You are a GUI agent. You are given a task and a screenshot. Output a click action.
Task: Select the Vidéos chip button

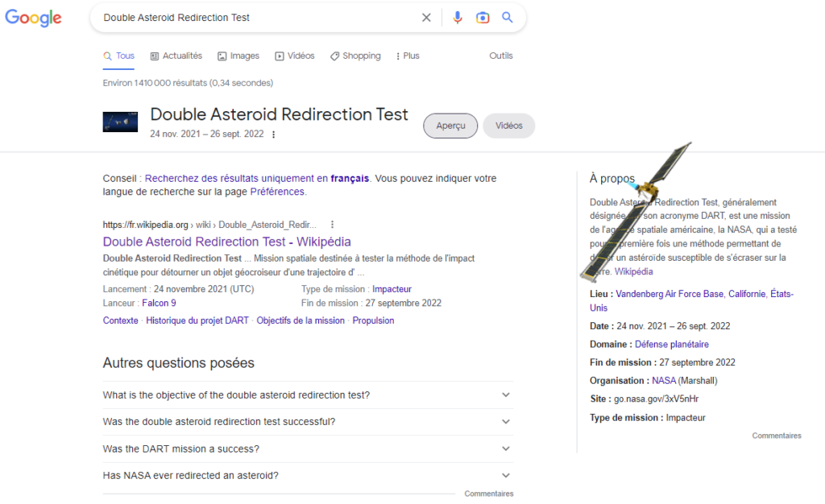509,126
